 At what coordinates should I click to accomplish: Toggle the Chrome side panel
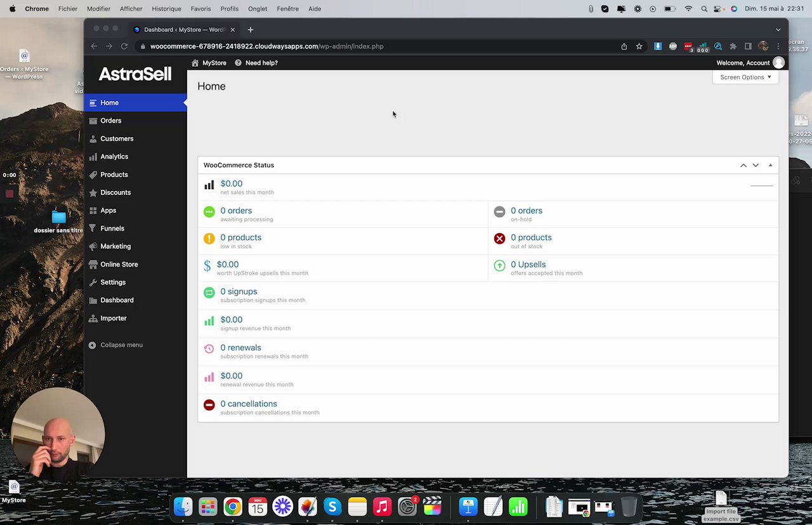coord(748,46)
